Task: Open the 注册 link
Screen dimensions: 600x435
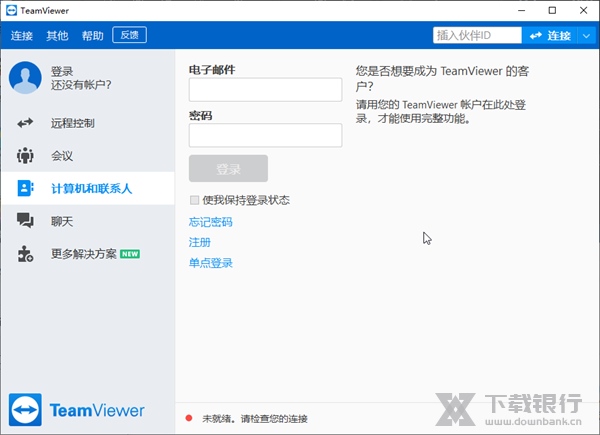Action: pyautogui.click(x=200, y=242)
